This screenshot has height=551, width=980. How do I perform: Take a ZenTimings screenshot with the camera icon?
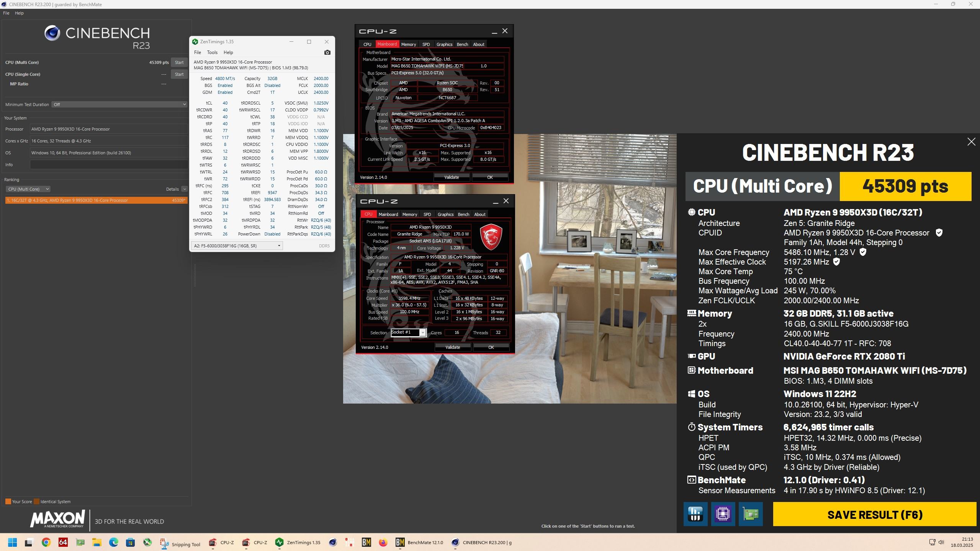(327, 52)
